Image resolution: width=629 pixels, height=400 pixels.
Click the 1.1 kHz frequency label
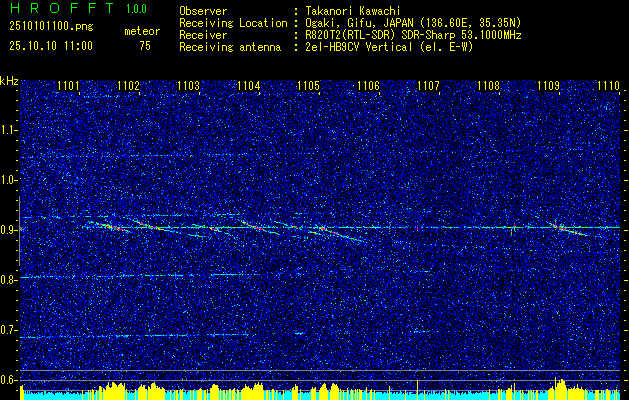[8, 131]
